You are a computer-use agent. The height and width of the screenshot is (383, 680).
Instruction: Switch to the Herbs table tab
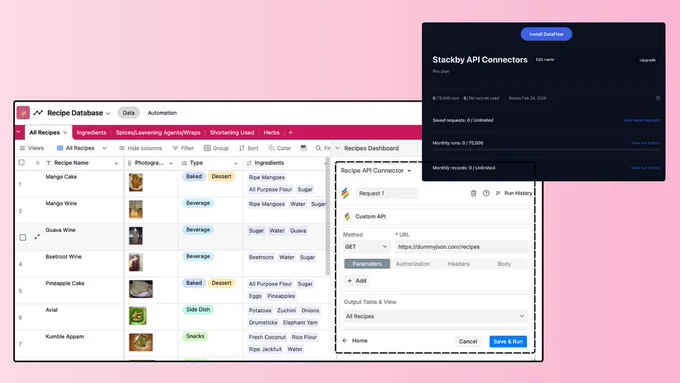(x=271, y=132)
